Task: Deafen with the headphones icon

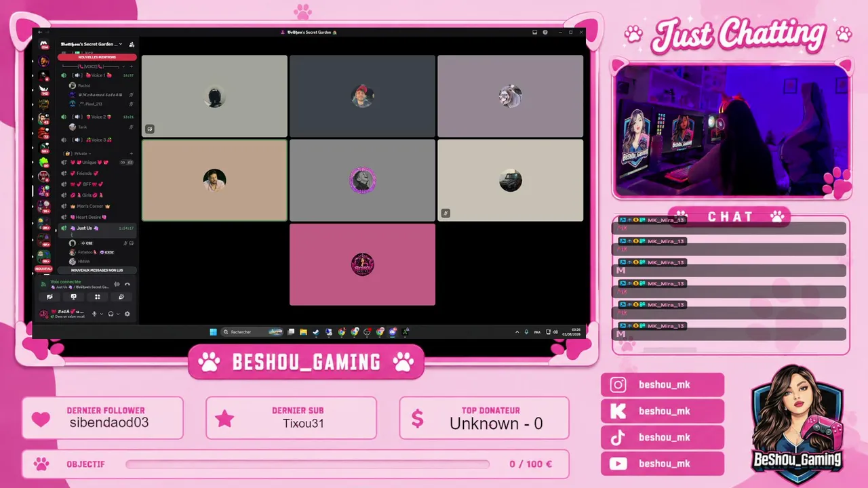Action: click(111, 314)
